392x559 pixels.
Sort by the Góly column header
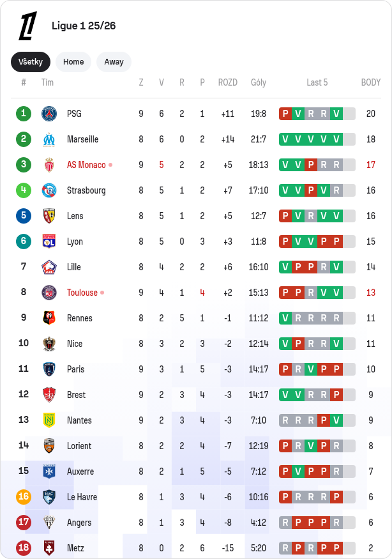(259, 82)
